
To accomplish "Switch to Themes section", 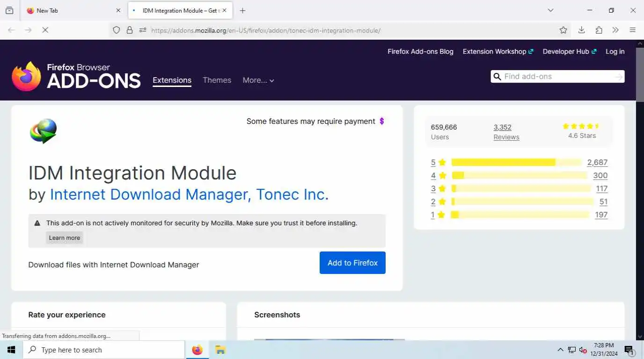I will pyautogui.click(x=217, y=80).
